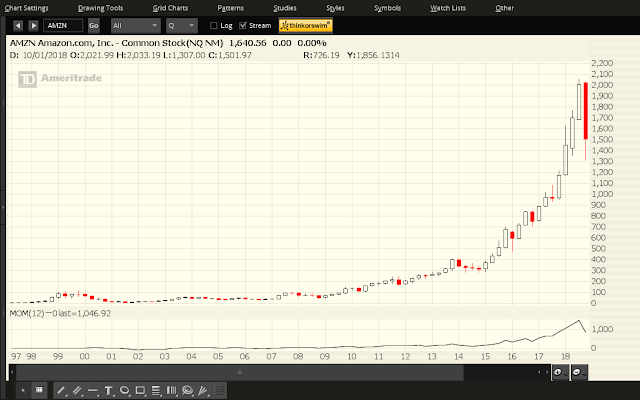Screen dimensions: 640x400
Task: Click the Go button
Action: point(93,26)
